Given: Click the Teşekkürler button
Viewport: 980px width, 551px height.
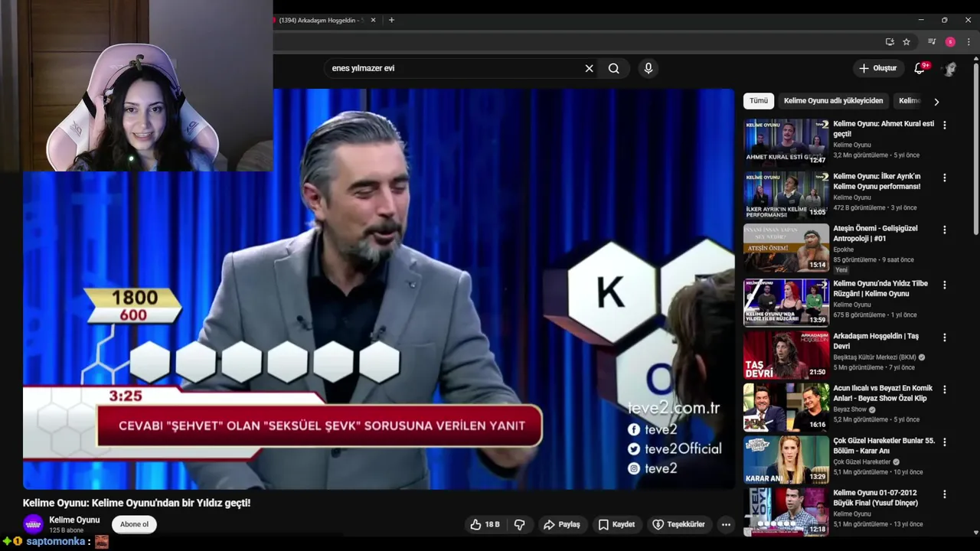Looking at the screenshot, I should (x=678, y=524).
